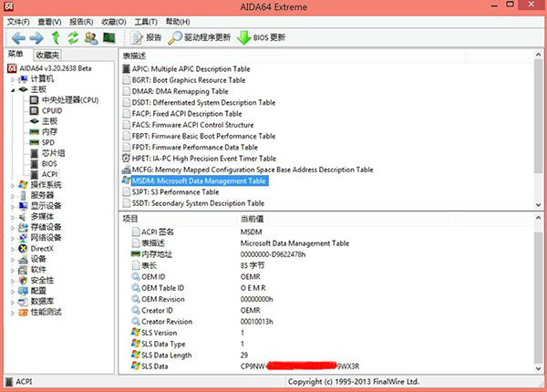The image size is (547, 392).
Task: Open the 工具(T) menu
Action: 146,22
